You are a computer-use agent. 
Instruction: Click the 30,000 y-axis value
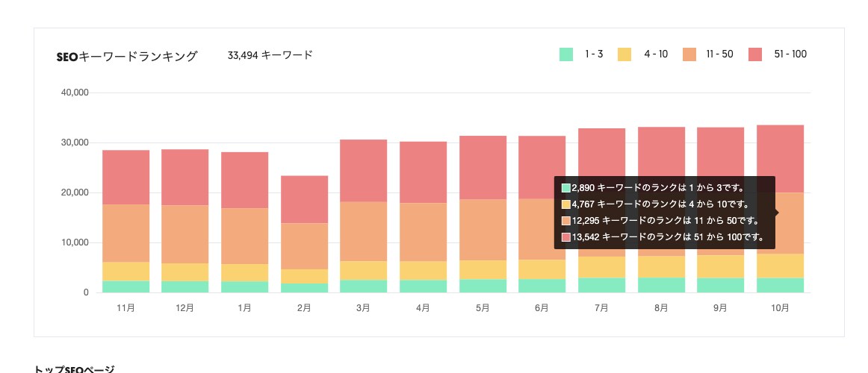click(75, 142)
